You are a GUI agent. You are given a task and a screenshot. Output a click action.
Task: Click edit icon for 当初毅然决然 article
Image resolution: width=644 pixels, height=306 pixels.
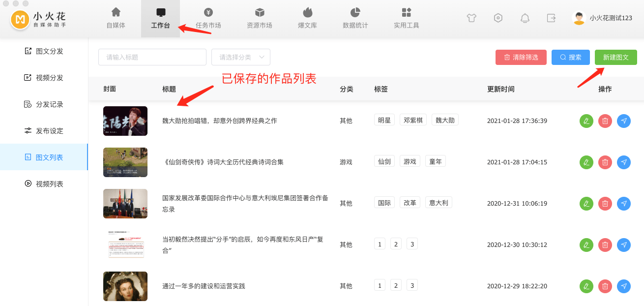586,245
